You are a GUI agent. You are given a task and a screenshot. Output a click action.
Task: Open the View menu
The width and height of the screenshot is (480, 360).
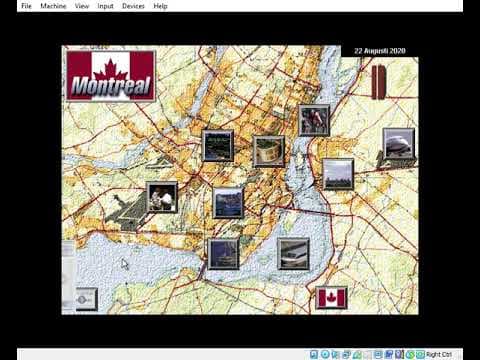[82, 6]
